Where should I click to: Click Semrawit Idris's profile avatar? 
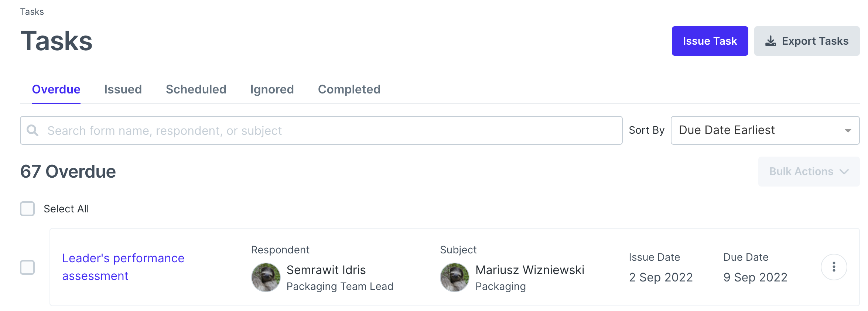click(x=266, y=277)
